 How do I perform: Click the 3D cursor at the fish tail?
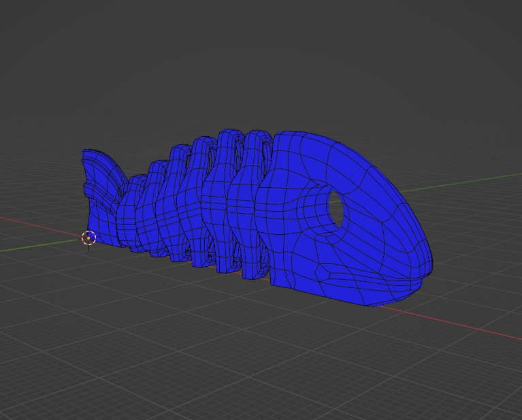(88, 238)
